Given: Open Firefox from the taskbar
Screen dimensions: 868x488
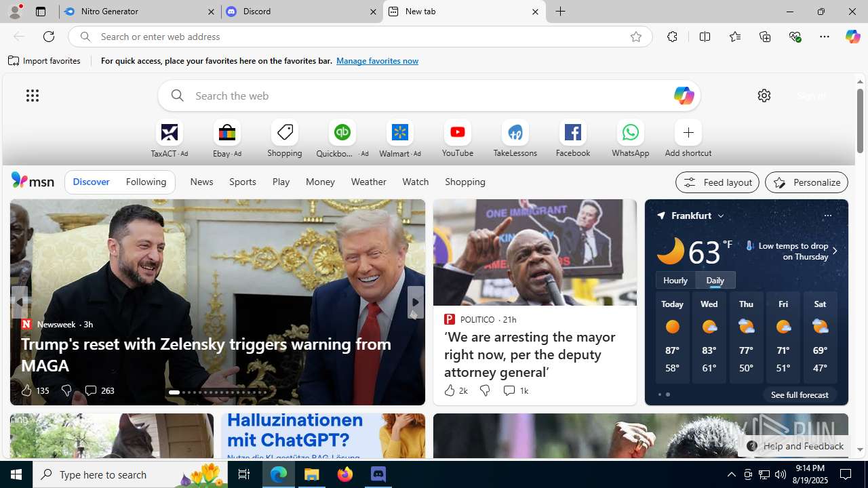Looking at the screenshot, I should click(345, 474).
